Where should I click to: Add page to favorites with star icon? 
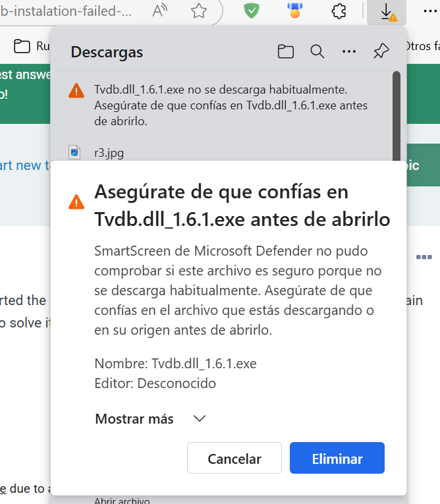coord(199,11)
